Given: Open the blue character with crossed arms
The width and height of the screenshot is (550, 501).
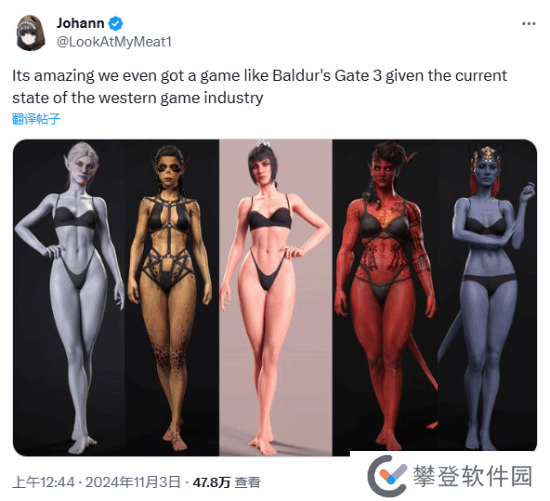Looking at the screenshot, I should 488,298.
